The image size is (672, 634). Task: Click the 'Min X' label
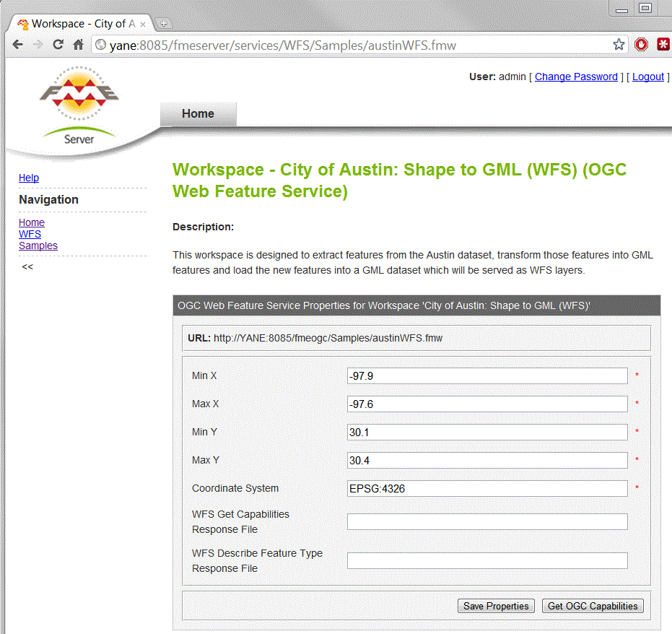(204, 376)
